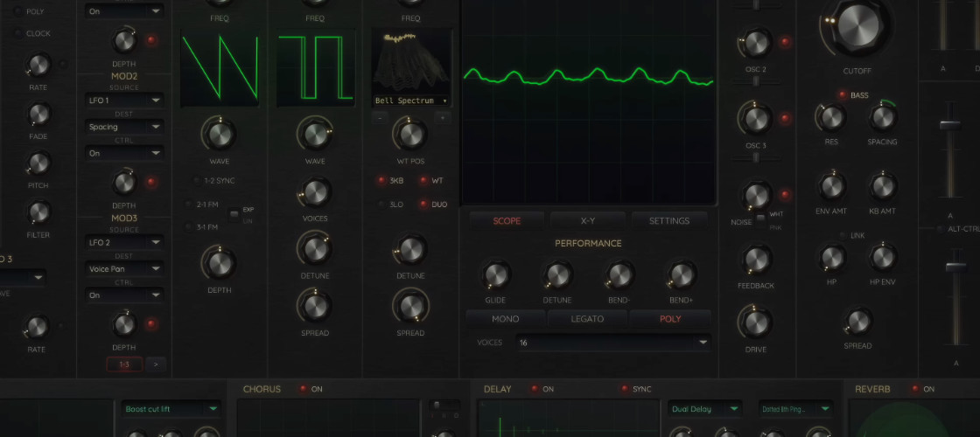Screen dimensions: 980x437
Task: Click the GLIDE knob in Performance
Action: 495,274
